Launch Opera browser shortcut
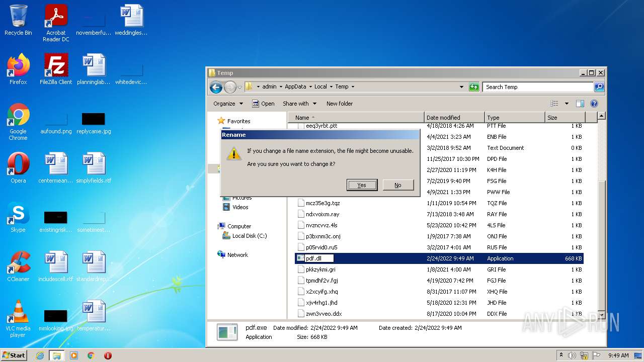Screen dimensions: 644x362 (x=18, y=168)
